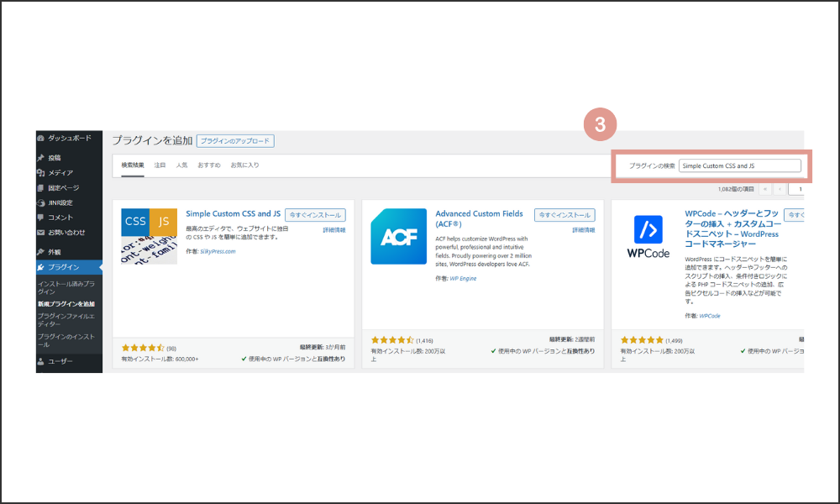This screenshot has height=504, width=840.
Task: Open Simple Custom CSS and JS title link
Action: (233, 213)
